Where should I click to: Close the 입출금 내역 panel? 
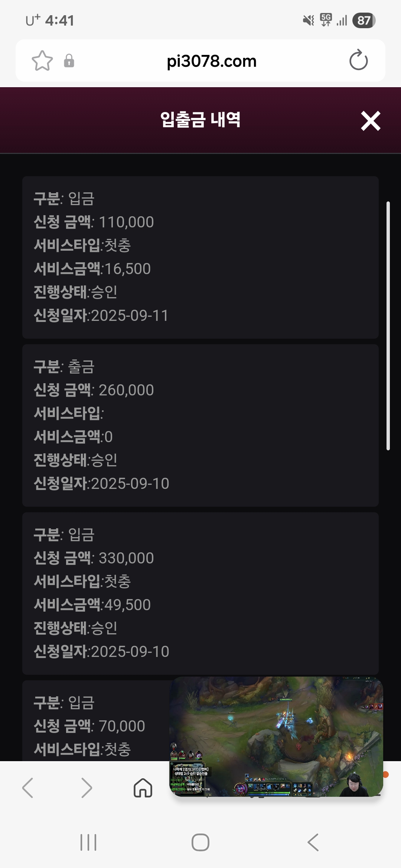(371, 121)
